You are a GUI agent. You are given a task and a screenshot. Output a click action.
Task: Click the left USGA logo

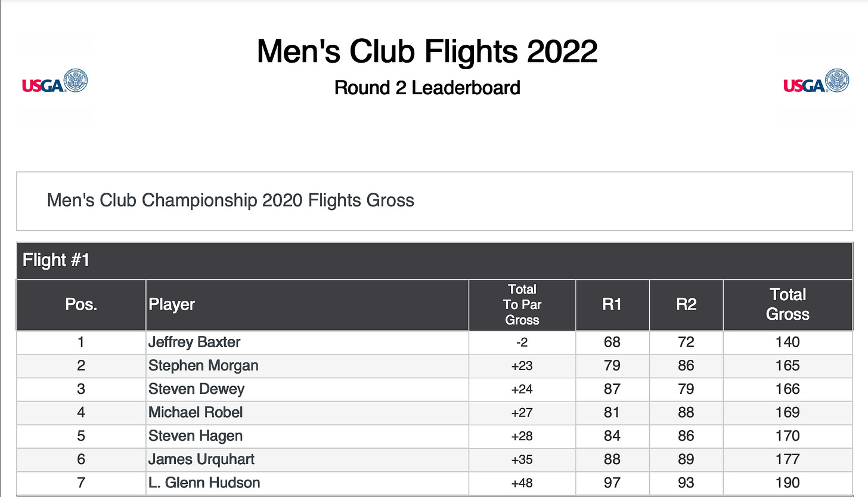55,81
